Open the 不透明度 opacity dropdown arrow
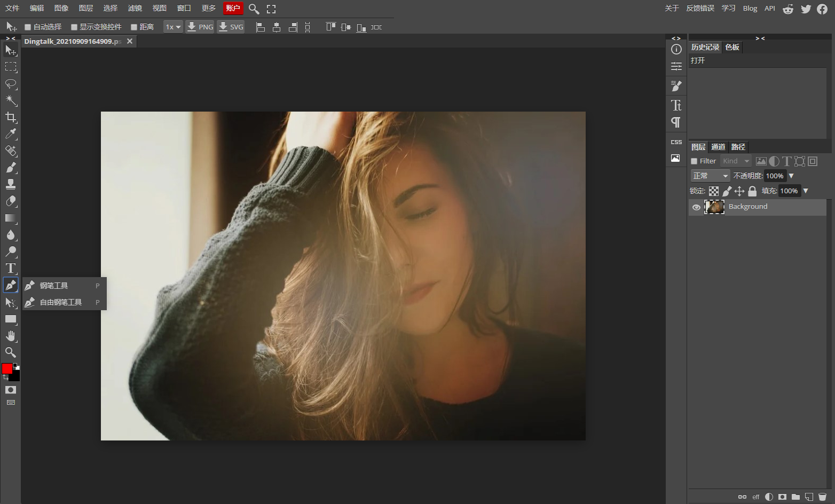Viewport: 835px width, 504px height. (x=791, y=176)
